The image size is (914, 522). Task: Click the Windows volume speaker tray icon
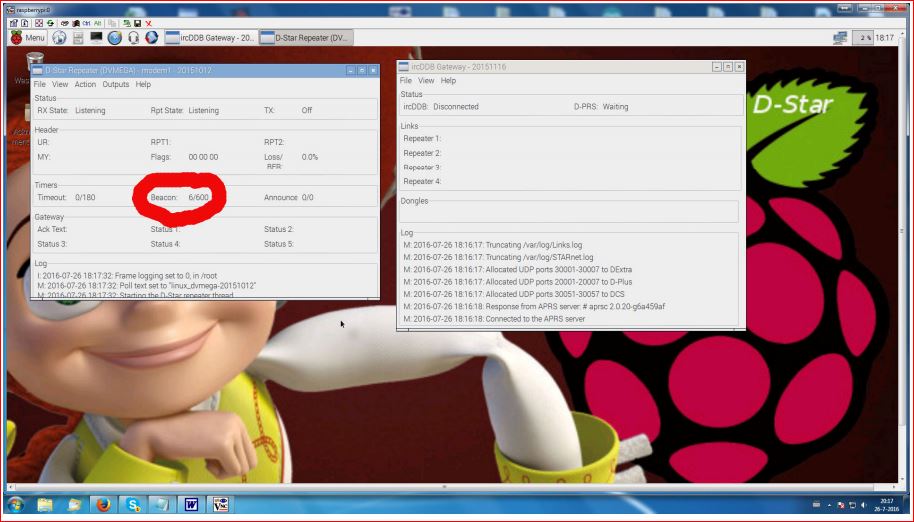coord(863,505)
